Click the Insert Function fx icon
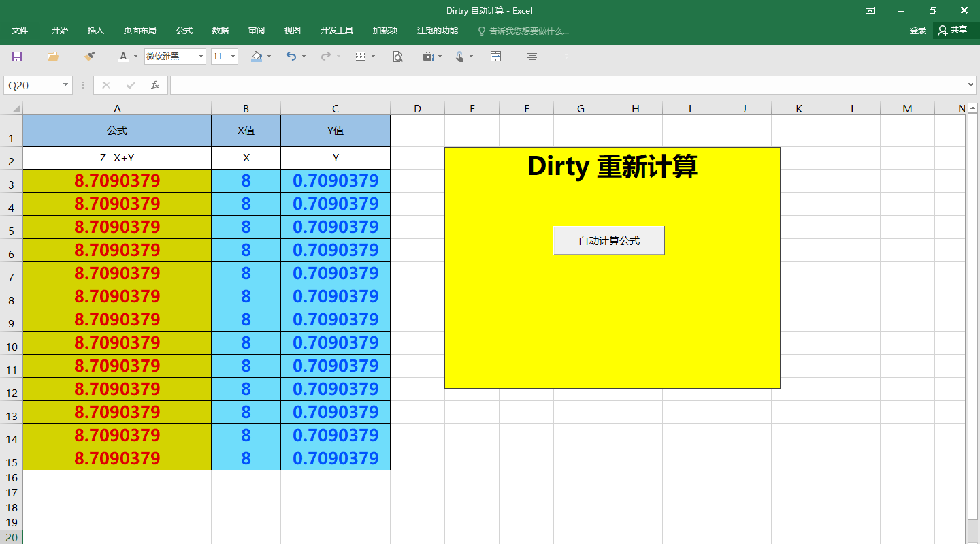 point(155,85)
